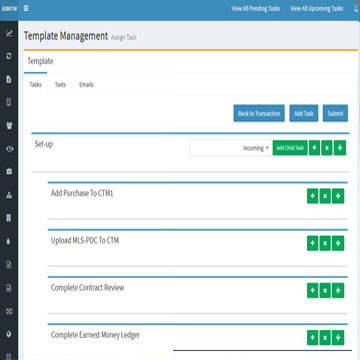The image size is (360, 360).
Task: Open View All Pending Tasks link
Action: tap(256, 9)
